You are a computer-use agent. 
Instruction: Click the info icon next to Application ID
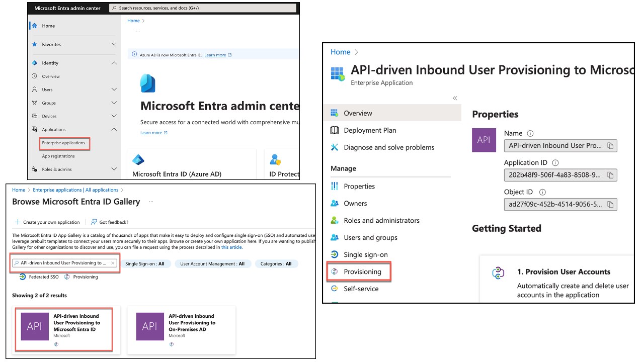point(555,163)
